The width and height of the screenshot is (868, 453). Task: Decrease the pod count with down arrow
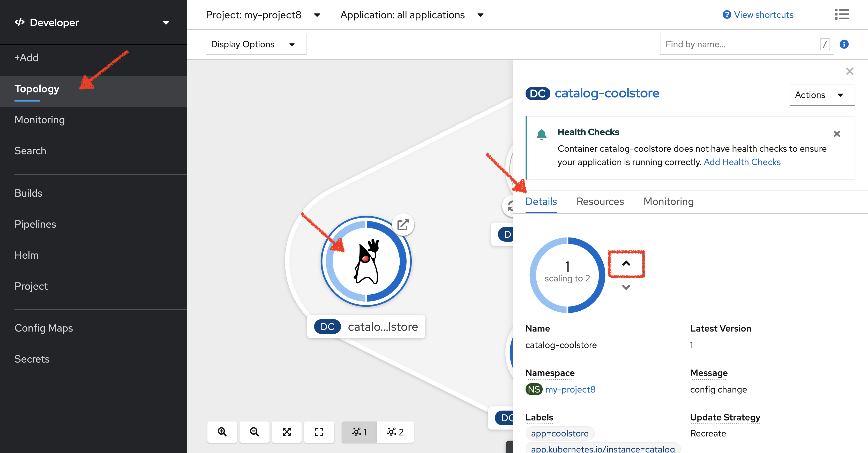(x=626, y=287)
